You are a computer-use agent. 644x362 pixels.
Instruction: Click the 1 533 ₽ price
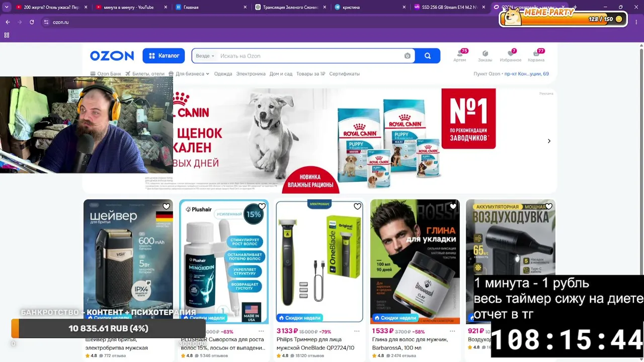(x=383, y=331)
